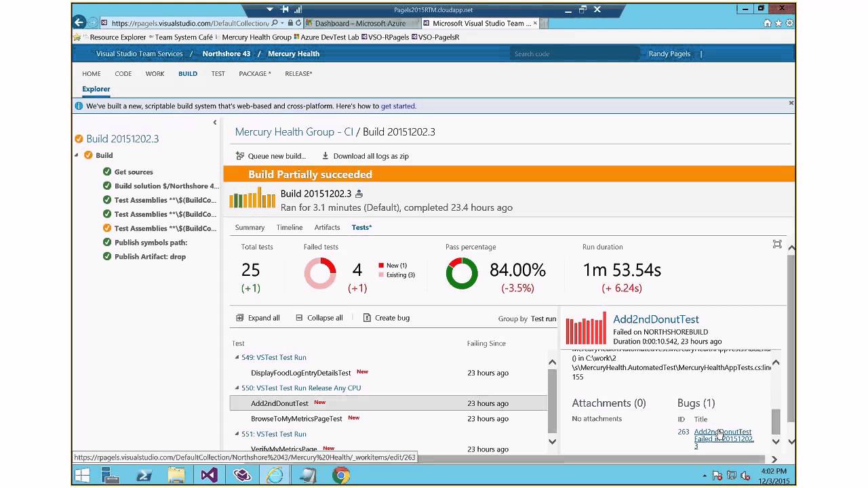Open Mercury Health Group - CI link

pyautogui.click(x=294, y=132)
